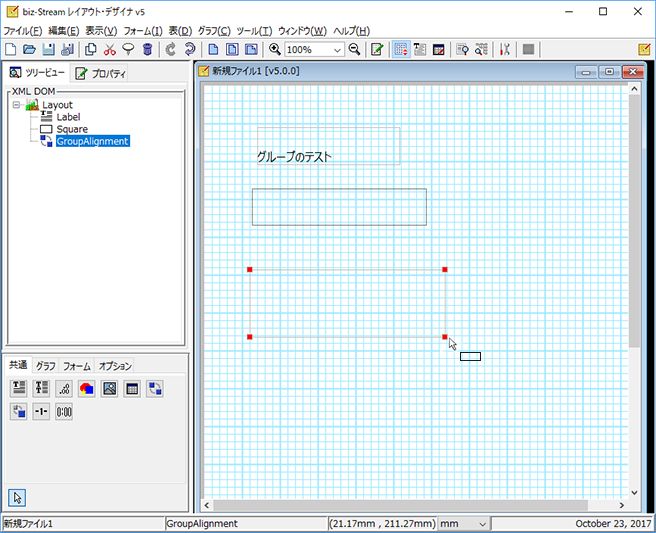This screenshot has width=656, height=533.
Task: Select the Square item in XML DOM tree
Action: point(71,129)
